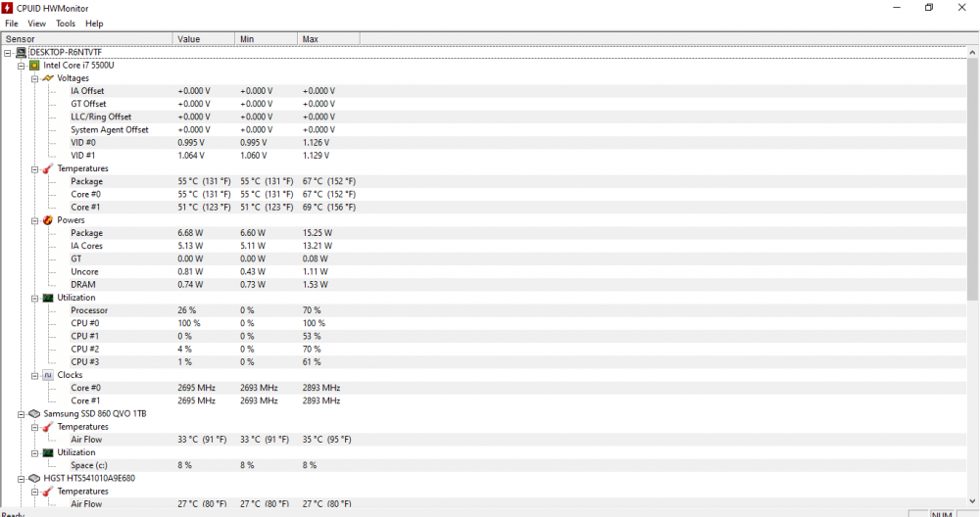Image resolution: width=980 pixels, height=517 pixels.
Task: Collapse the Clocks group
Action: pos(35,376)
